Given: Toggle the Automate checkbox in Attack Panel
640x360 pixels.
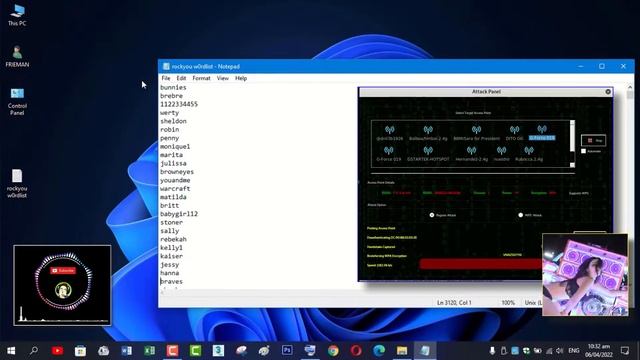Looking at the screenshot, I should pyautogui.click(x=584, y=151).
